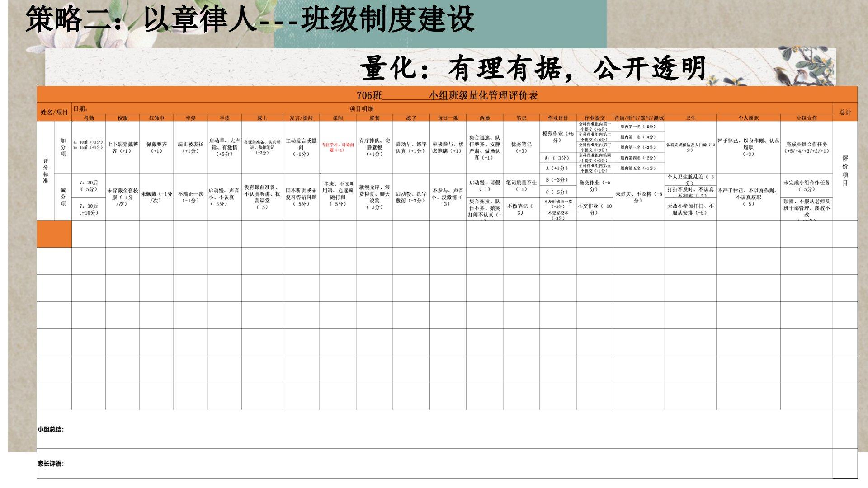This screenshot has height=488, width=868.
Task: Select the 日期 field label
Action: pos(80,109)
